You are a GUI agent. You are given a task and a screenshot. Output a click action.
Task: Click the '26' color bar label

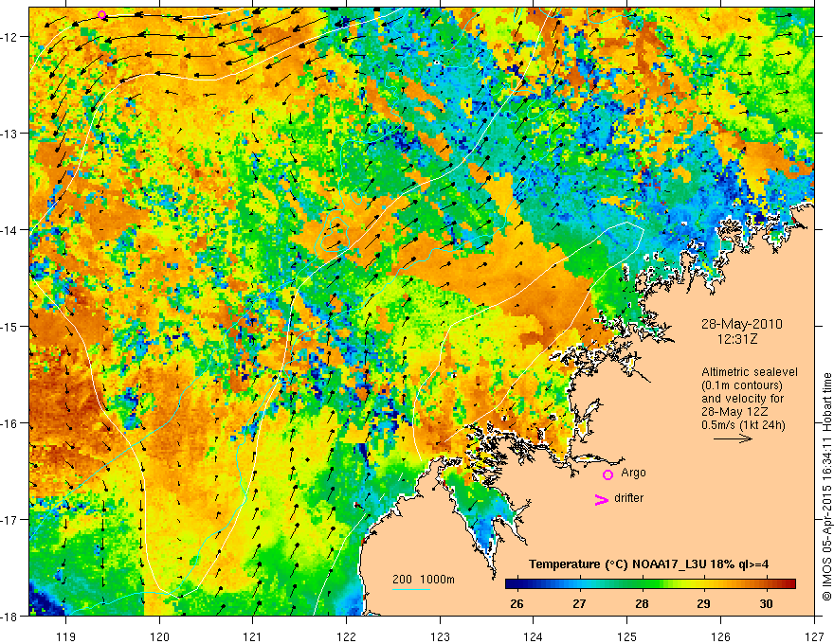point(517,603)
